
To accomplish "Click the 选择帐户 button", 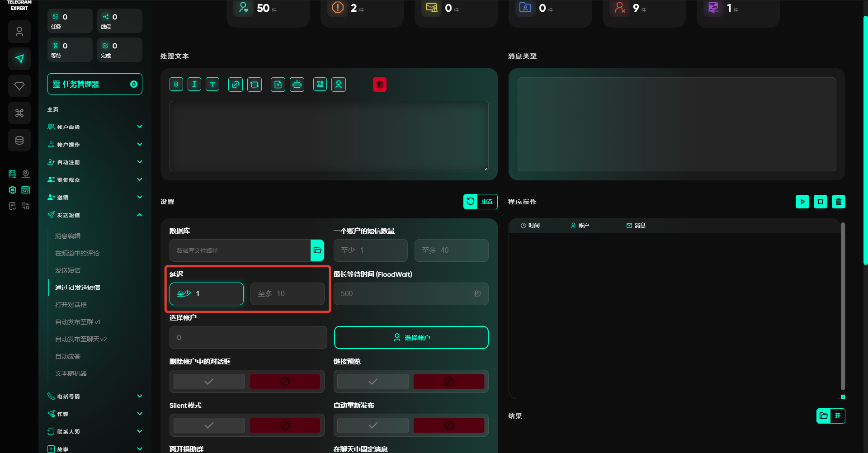I will (411, 338).
